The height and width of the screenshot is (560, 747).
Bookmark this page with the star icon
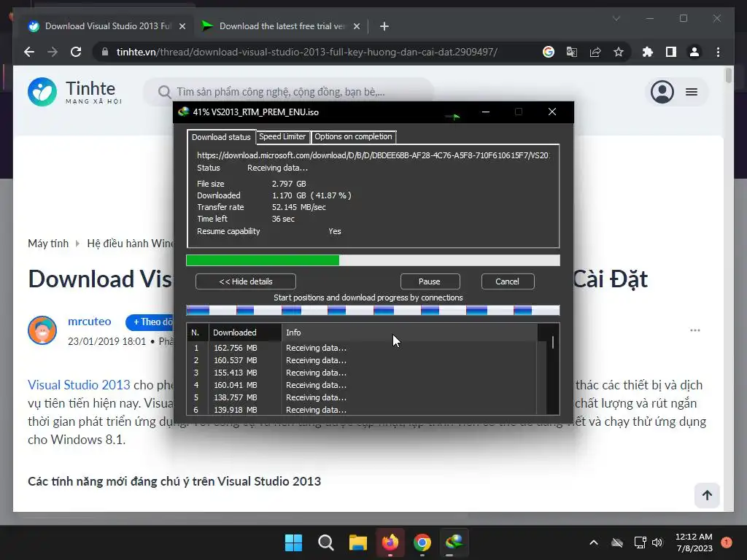point(619,52)
